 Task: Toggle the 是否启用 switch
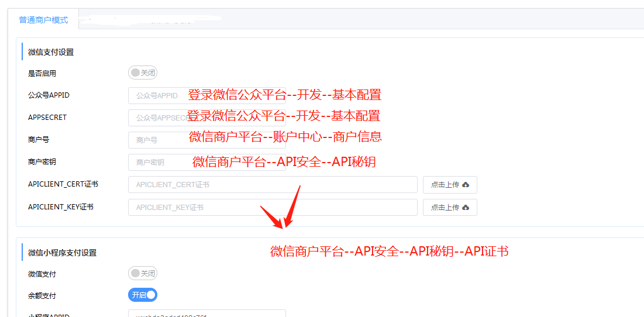point(143,73)
